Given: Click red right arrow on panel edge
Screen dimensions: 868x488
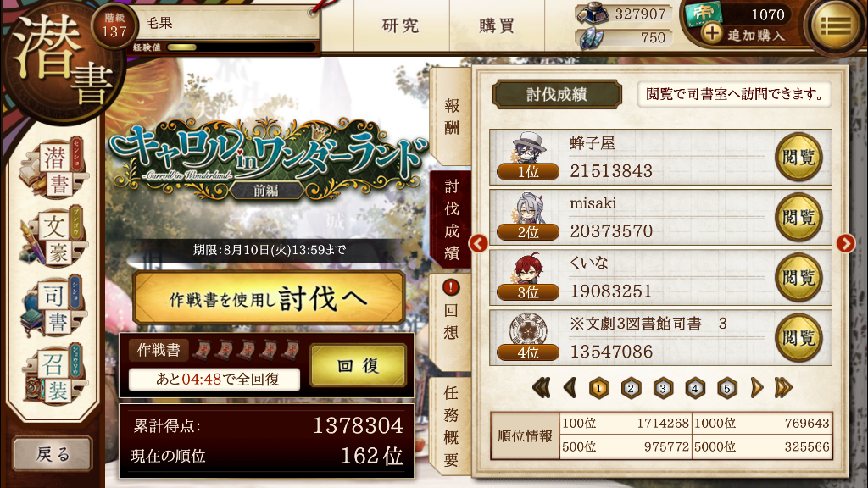Looking at the screenshot, I should (x=845, y=243).
